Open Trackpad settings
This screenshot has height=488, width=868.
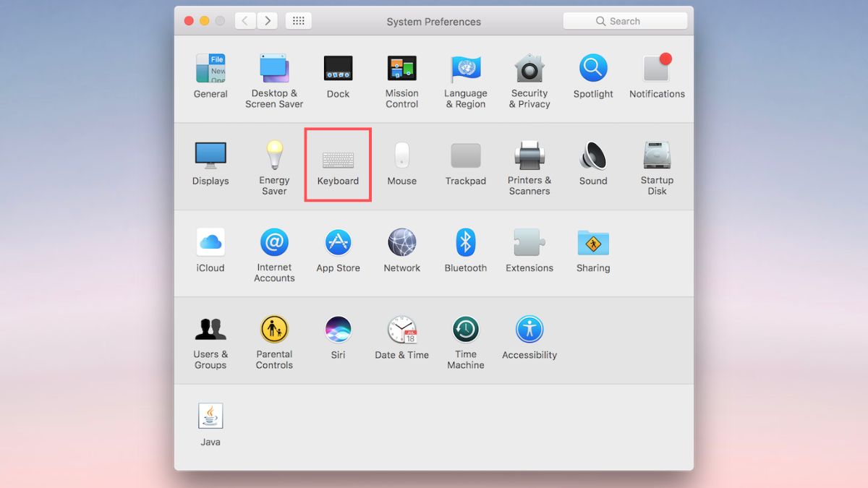466,163
